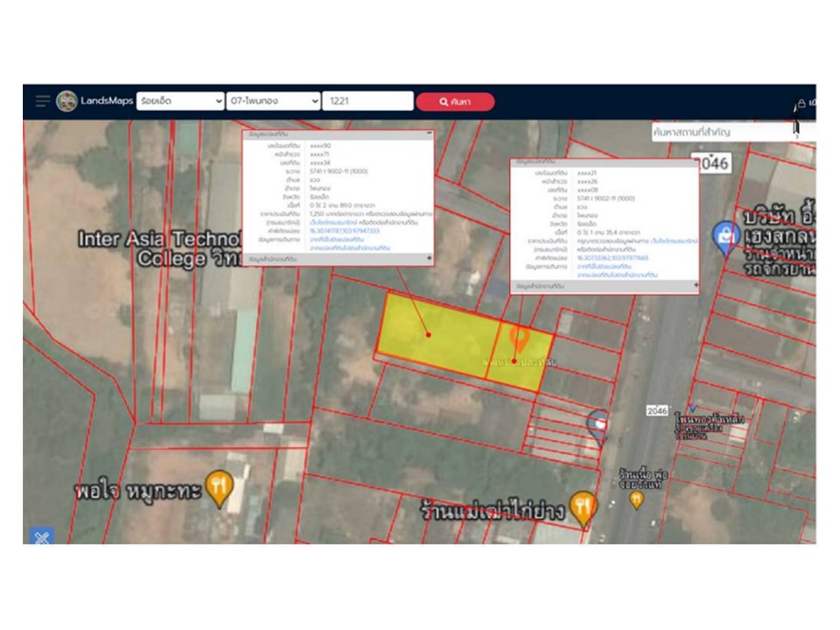
Task: Click the Department of Lands logo
Action: (x=66, y=101)
